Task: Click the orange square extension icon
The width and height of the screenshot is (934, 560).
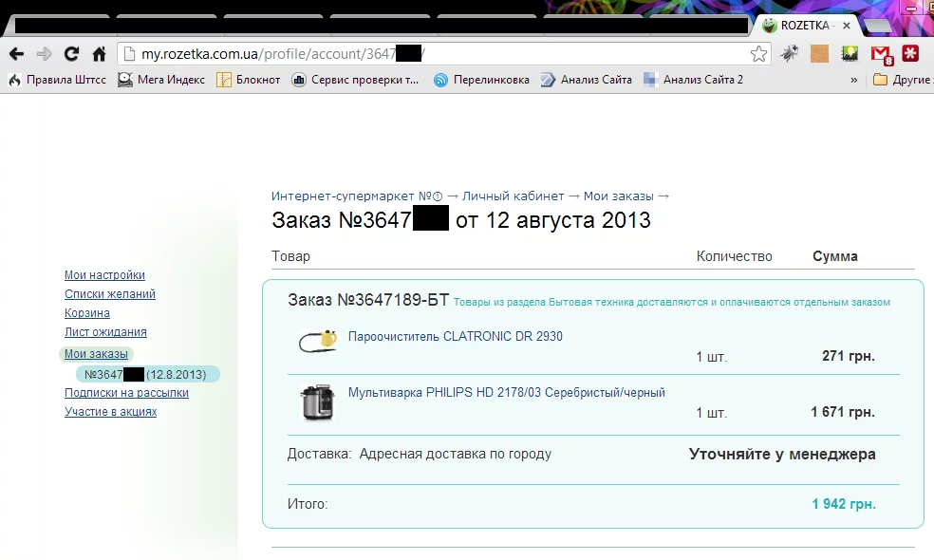Action: [820, 53]
